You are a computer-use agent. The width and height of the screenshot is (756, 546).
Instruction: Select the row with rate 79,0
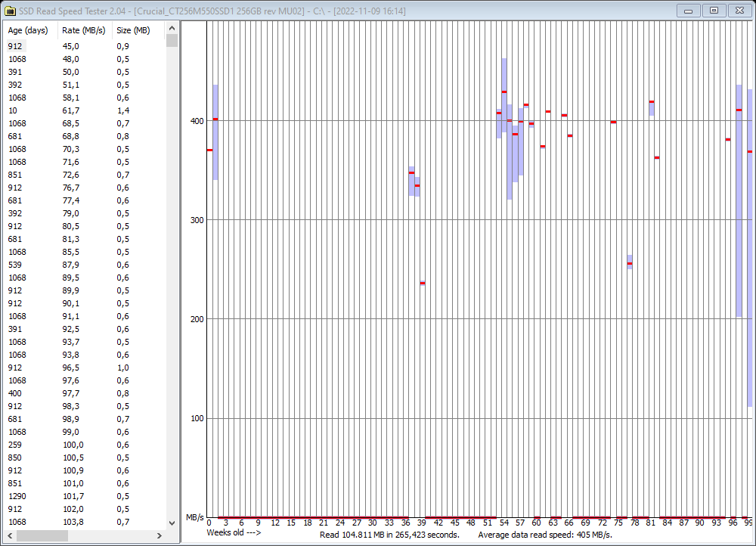tap(85, 213)
